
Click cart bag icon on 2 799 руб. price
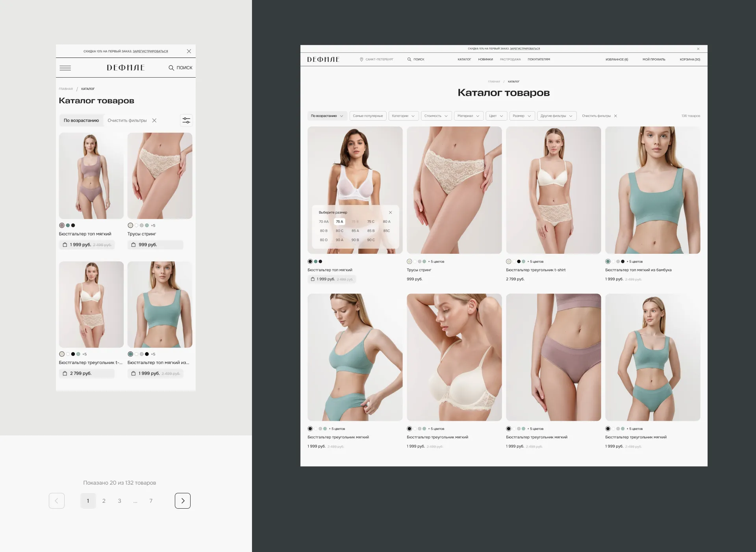65,373
